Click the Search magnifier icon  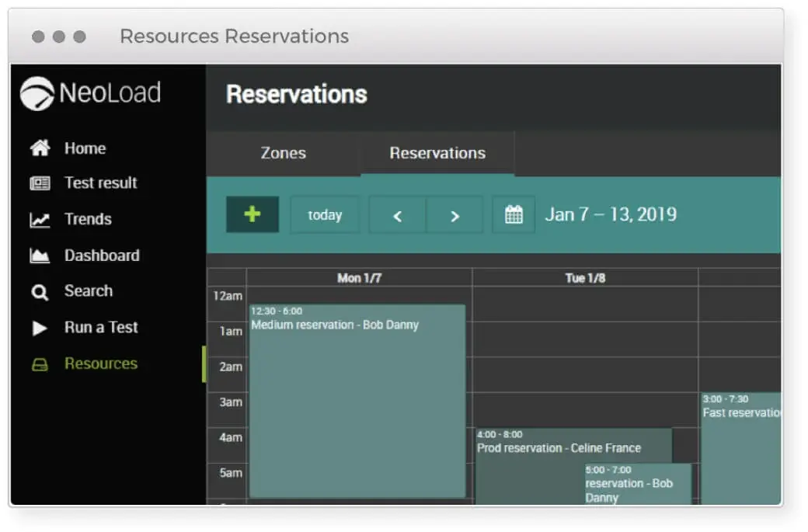(x=40, y=292)
